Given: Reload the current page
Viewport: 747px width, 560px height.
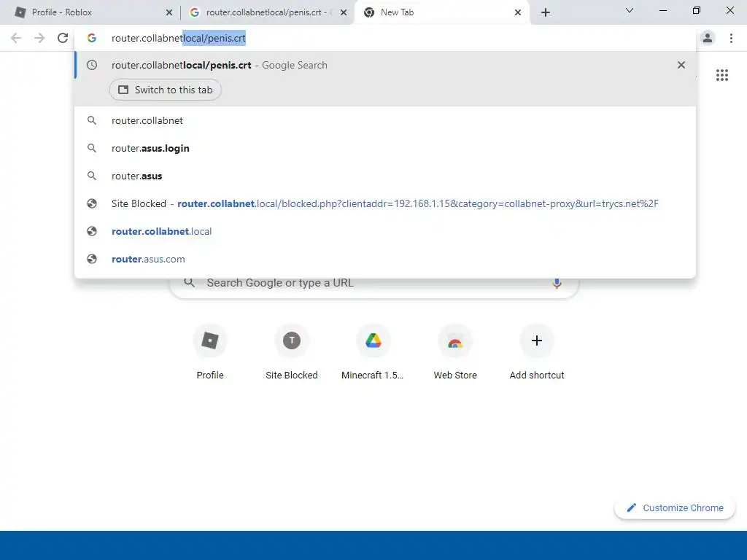Looking at the screenshot, I should click(63, 38).
